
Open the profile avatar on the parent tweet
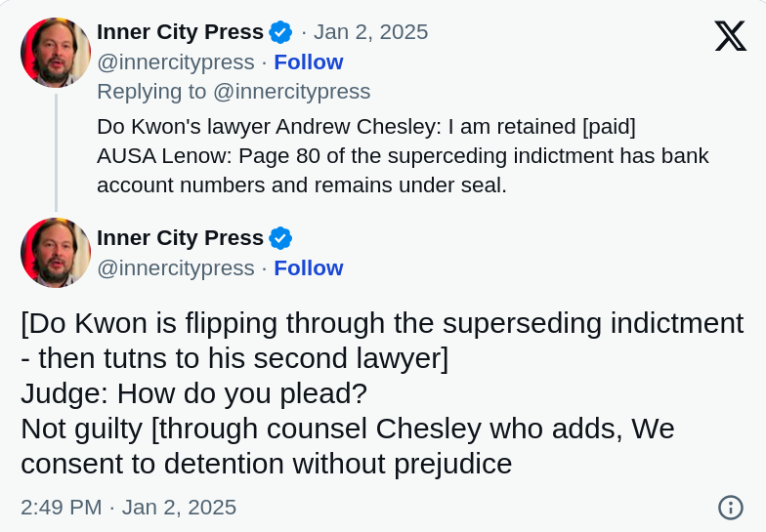click(56, 53)
